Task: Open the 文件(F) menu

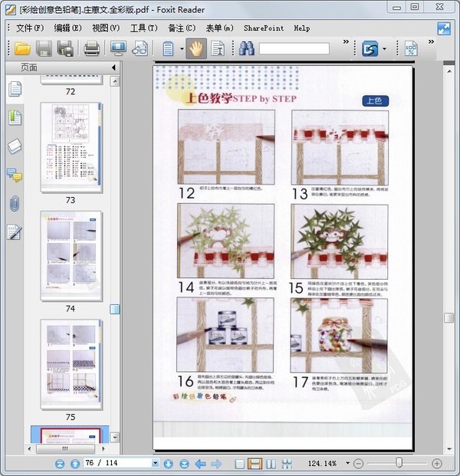Action: point(30,28)
